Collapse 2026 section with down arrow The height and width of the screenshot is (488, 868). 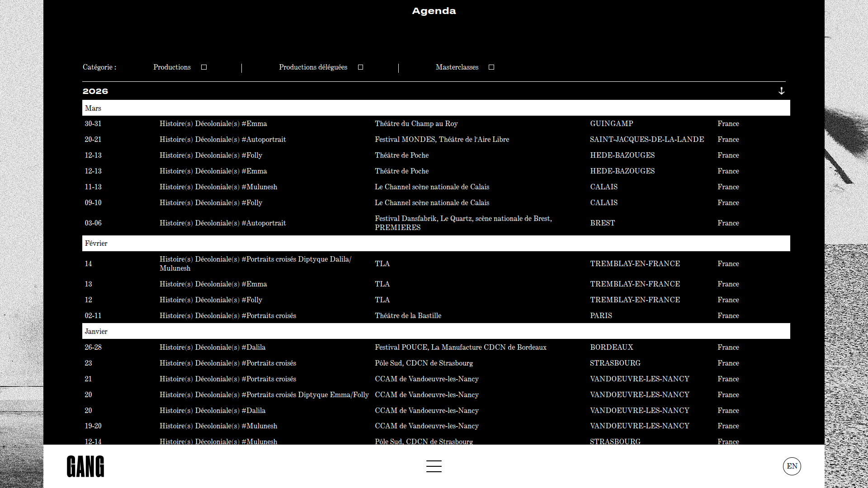781,91
